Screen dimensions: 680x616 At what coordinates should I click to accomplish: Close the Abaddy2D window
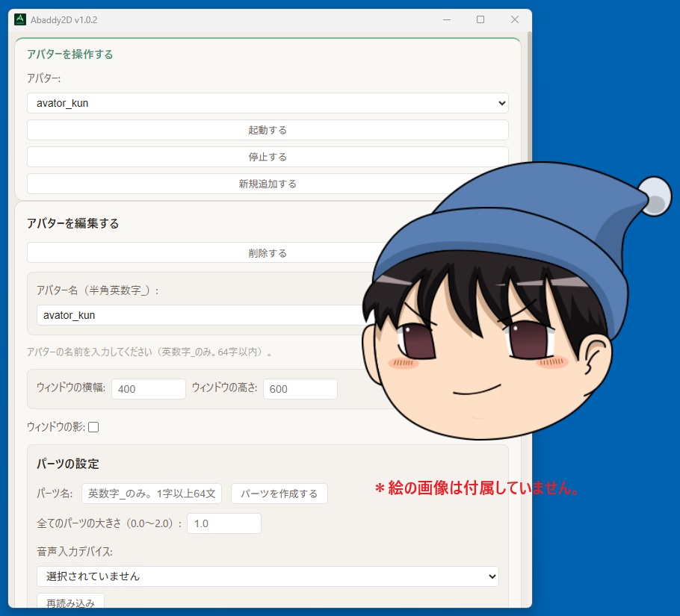pos(515,19)
